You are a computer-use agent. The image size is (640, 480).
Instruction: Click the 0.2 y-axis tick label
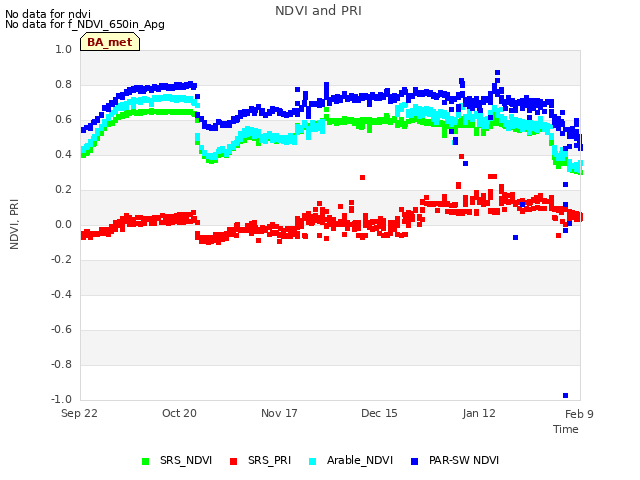(63, 189)
